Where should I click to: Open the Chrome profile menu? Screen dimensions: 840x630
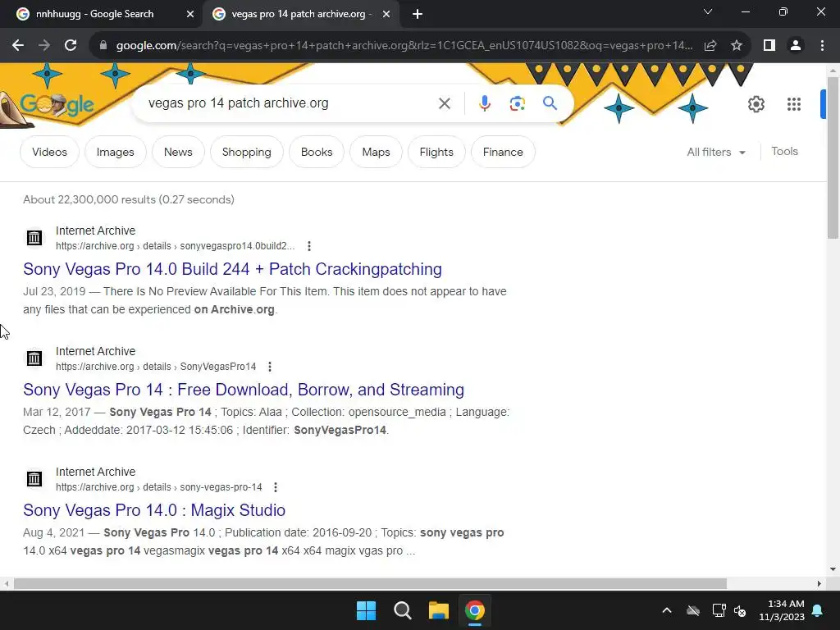tap(796, 46)
